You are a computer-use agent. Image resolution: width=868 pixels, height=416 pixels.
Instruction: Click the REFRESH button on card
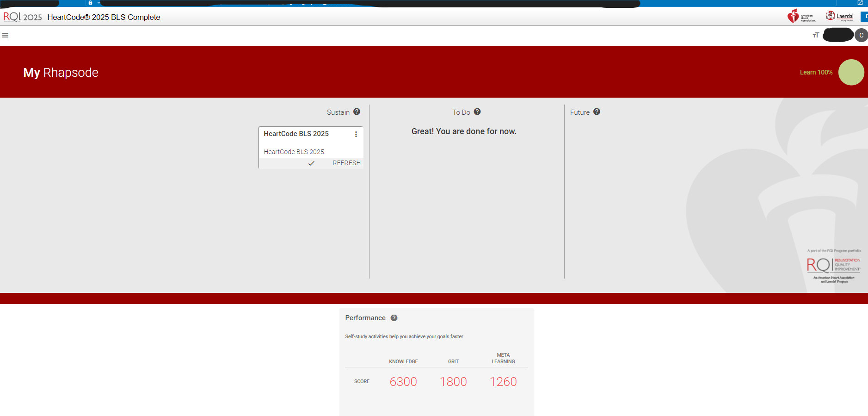(346, 163)
